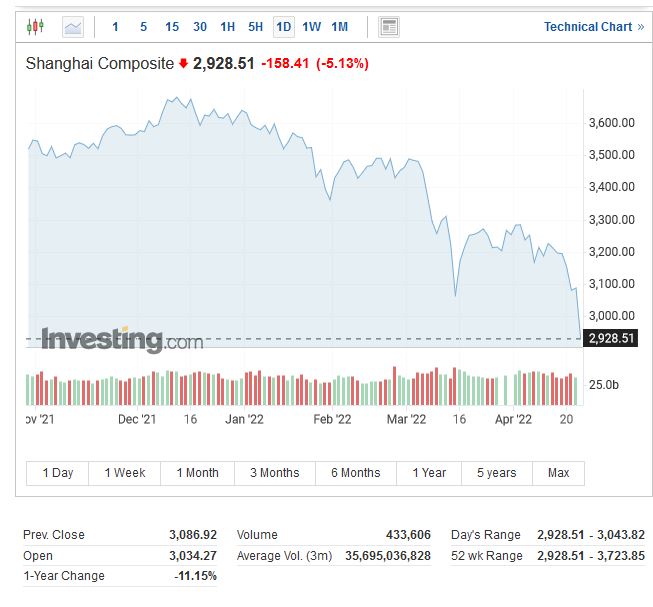
Task: Set interval to 5H
Action: point(256,27)
